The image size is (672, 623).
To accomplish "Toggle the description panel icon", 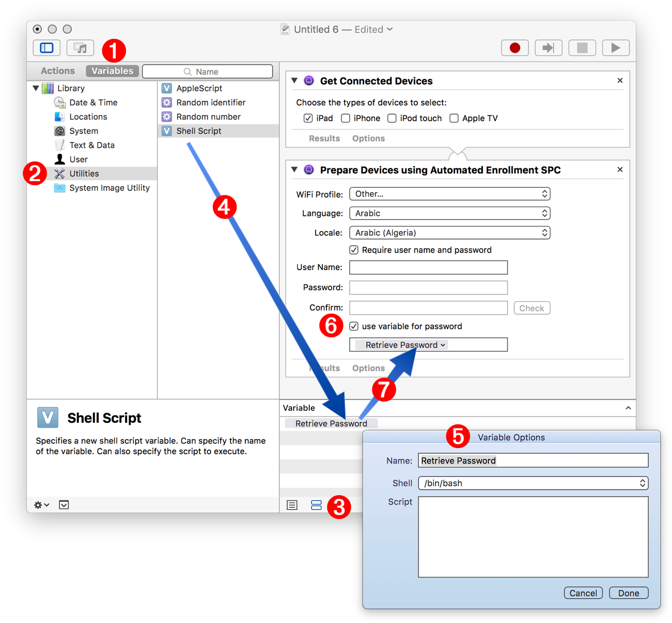I will pyautogui.click(x=64, y=505).
